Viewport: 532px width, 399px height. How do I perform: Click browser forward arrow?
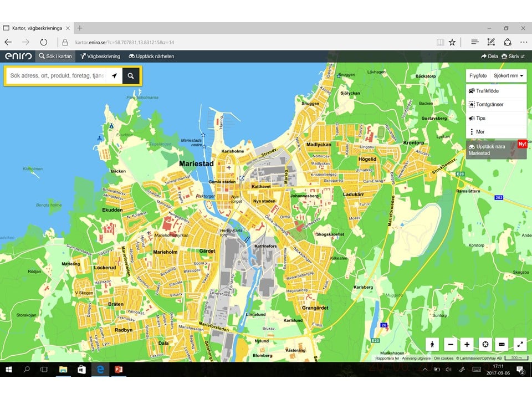click(x=26, y=43)
